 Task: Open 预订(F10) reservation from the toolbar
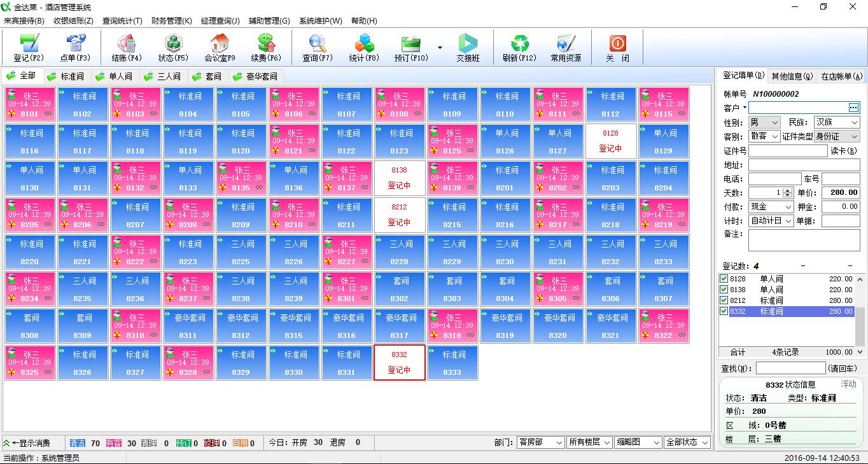click(411, 48)
